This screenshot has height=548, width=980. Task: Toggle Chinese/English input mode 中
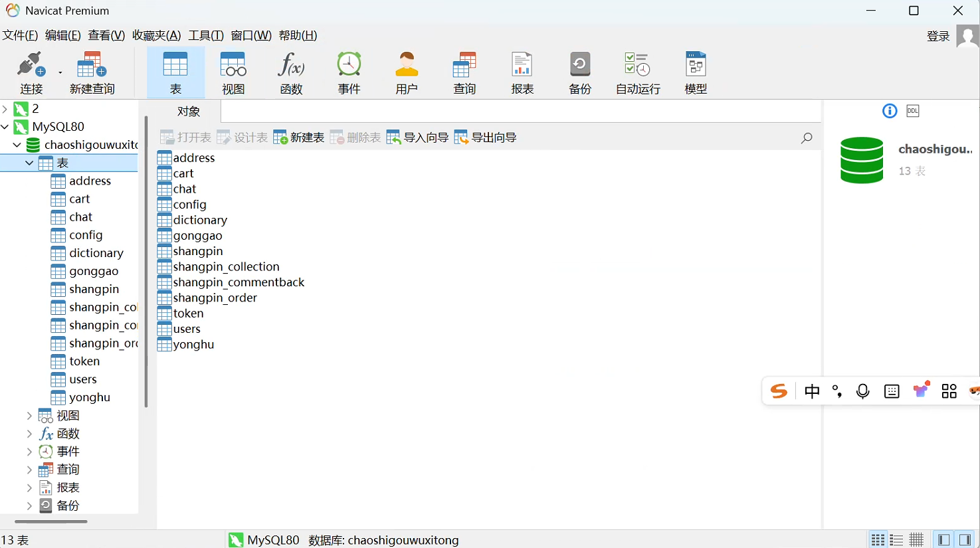812,391
